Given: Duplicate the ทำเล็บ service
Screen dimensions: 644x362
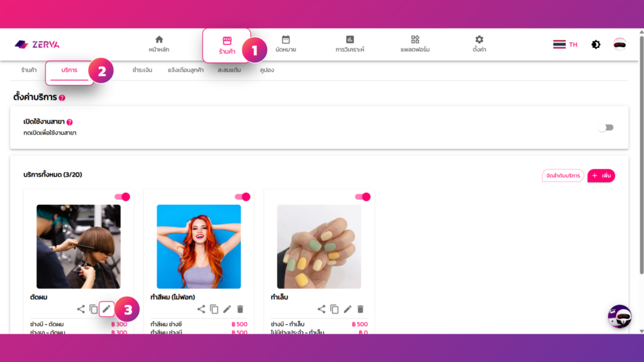Looking at the screenshot, I should point(335,309).
